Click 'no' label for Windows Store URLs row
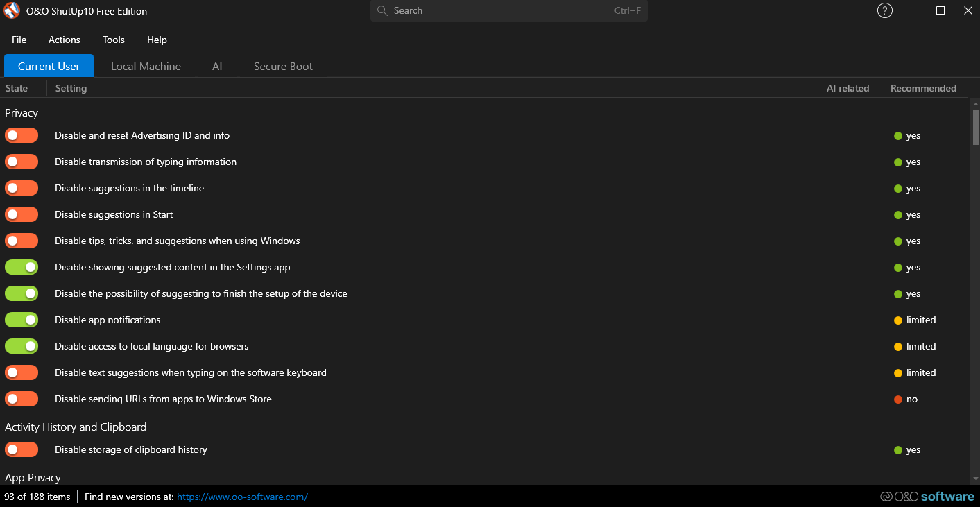Screen dimensions: 980x507 912,399
